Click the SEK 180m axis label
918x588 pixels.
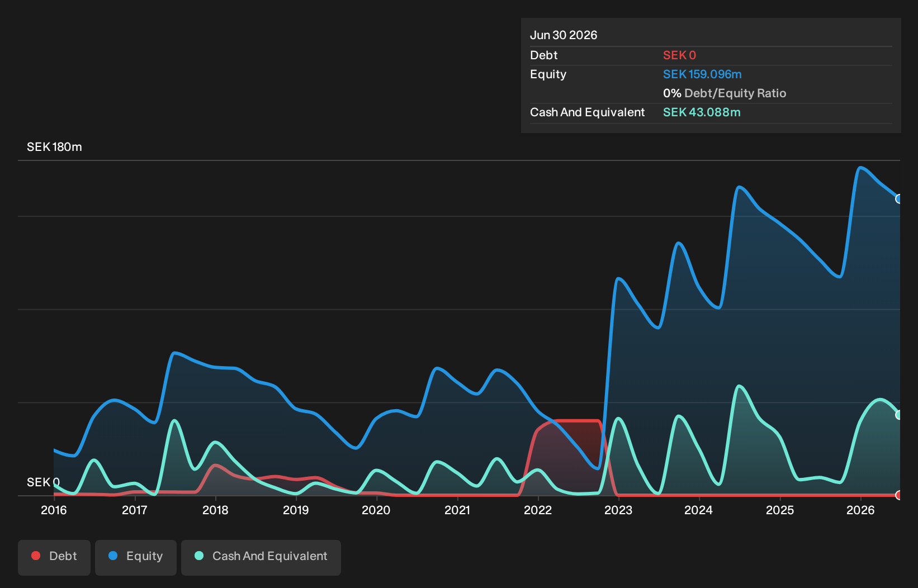pyautogui.click(x=54, y=147)
